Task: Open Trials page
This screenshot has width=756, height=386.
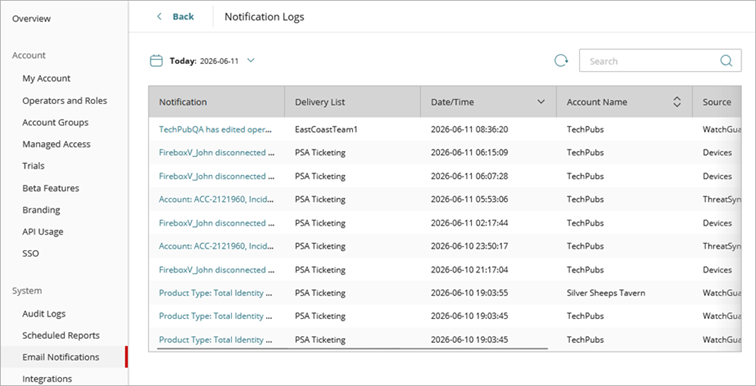Action: pyautogui.click(x=33, y=166)
